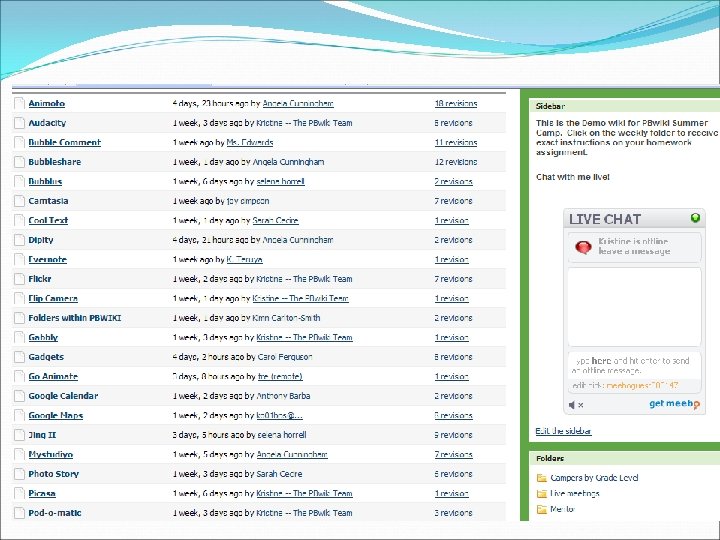Image resolution: width=720 pixels, height=540 pixels.
Task: Open the Live meetings folder
Action: point(574,494)
